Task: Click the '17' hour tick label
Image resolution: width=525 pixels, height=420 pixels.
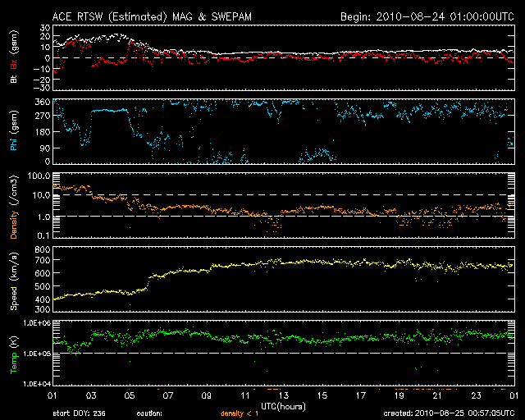Action: pyautogui.click(x=361, y=395)
